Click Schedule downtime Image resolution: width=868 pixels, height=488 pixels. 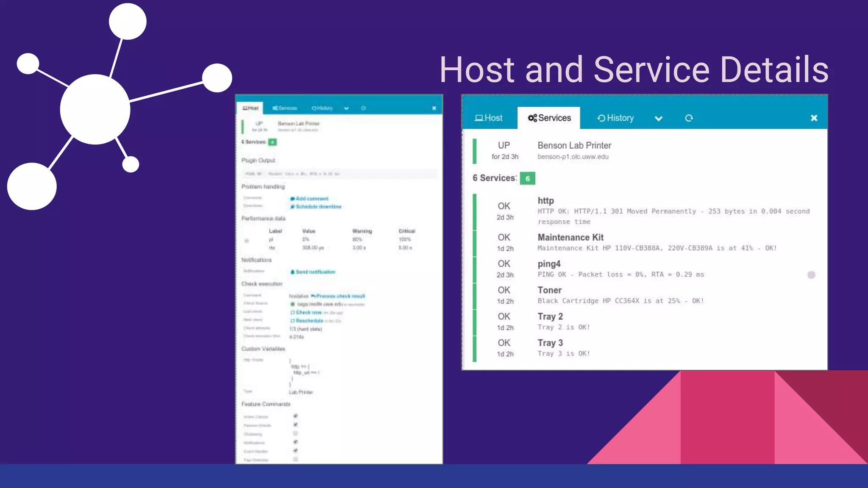pos(316,207)
